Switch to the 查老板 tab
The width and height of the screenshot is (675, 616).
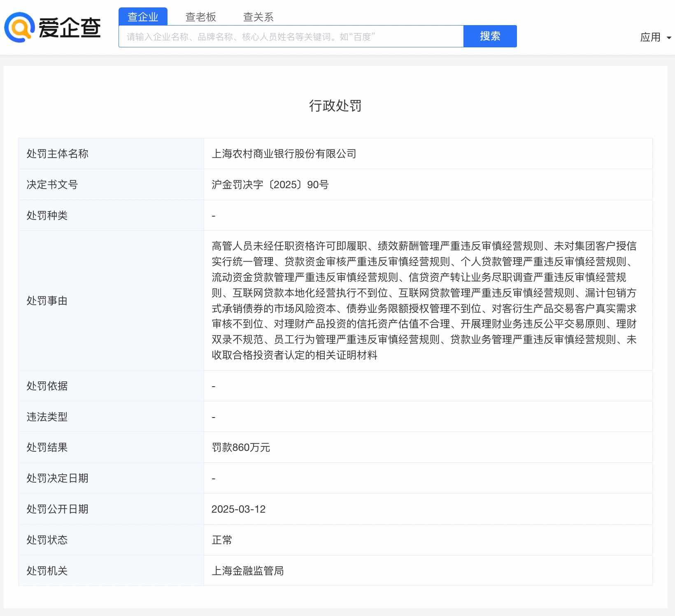[201, 16]
